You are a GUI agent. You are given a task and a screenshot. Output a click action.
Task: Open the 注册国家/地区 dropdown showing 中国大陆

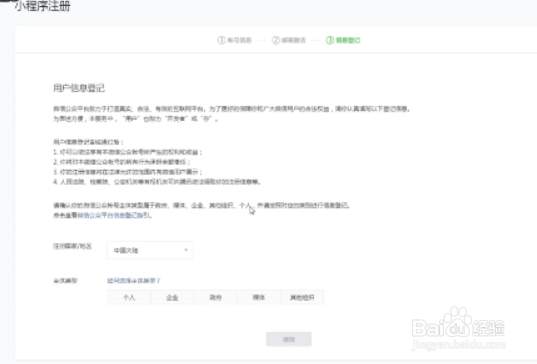[x=150, y=250]
